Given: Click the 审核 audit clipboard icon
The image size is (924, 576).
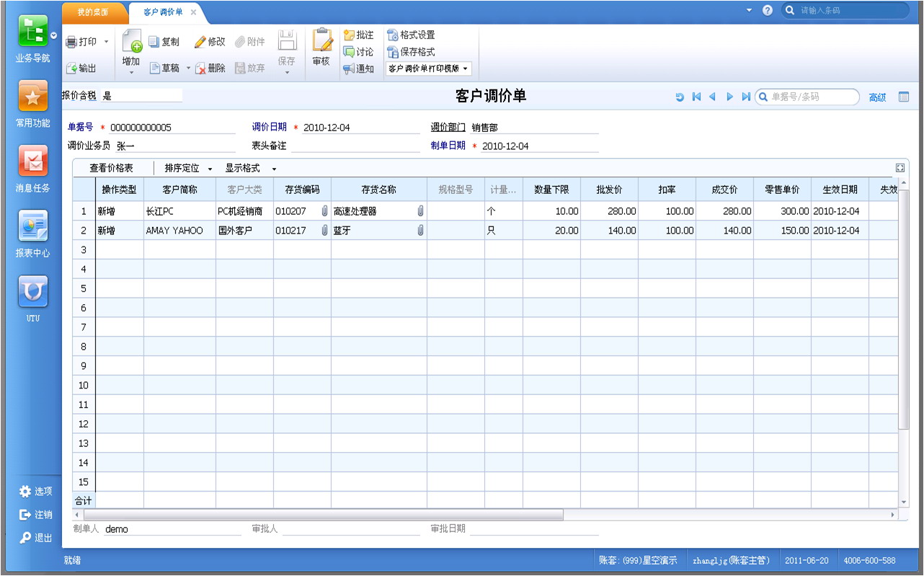Looking at the screenshot, I should pyautogui.click(x=321, y=40).
